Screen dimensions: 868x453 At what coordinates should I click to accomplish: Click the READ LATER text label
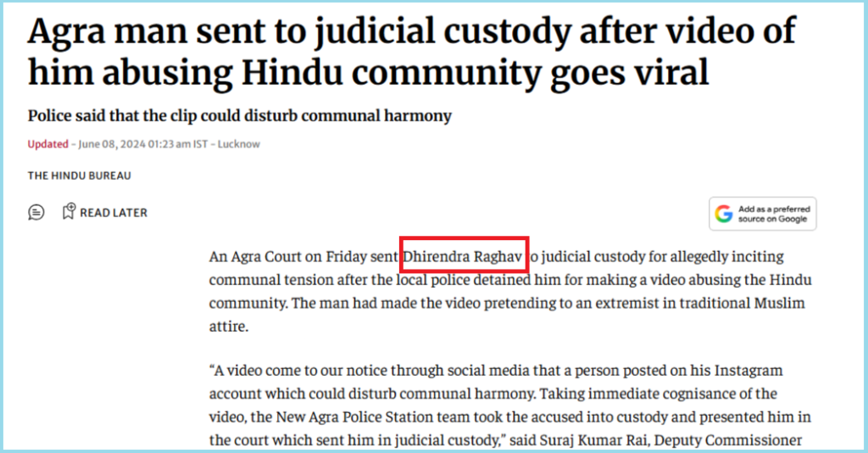pos(114,213)
